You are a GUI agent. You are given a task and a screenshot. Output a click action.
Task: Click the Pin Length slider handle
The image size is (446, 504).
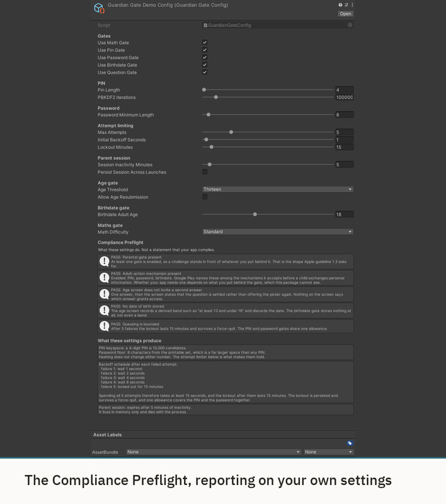pos(204,89)
